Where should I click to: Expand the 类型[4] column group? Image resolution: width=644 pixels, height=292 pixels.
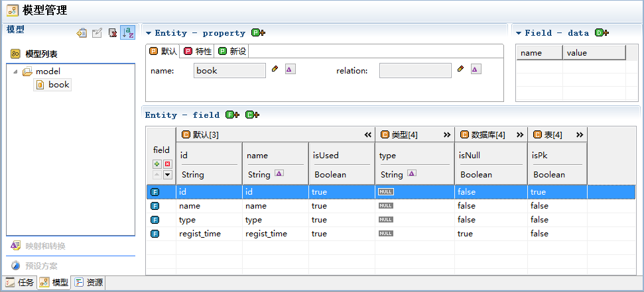pyautogui.click(x=447, y=135)
